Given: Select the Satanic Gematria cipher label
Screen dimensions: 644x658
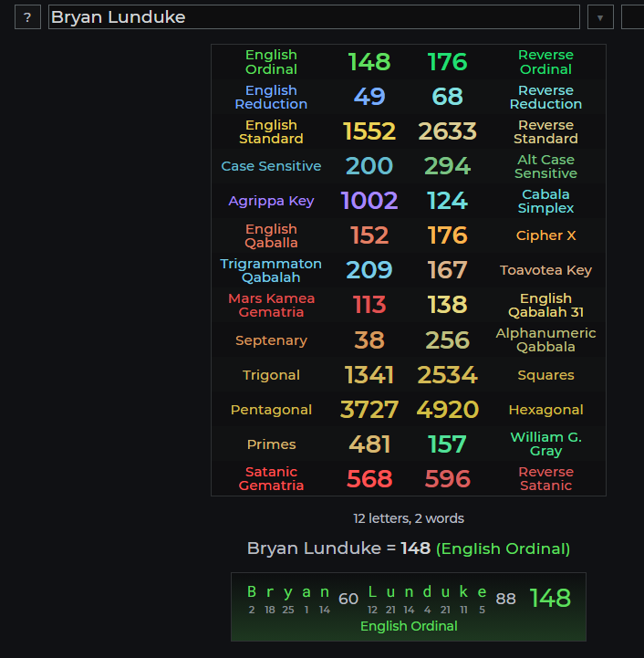Looking at the screenshot, I should coord(271,479).
